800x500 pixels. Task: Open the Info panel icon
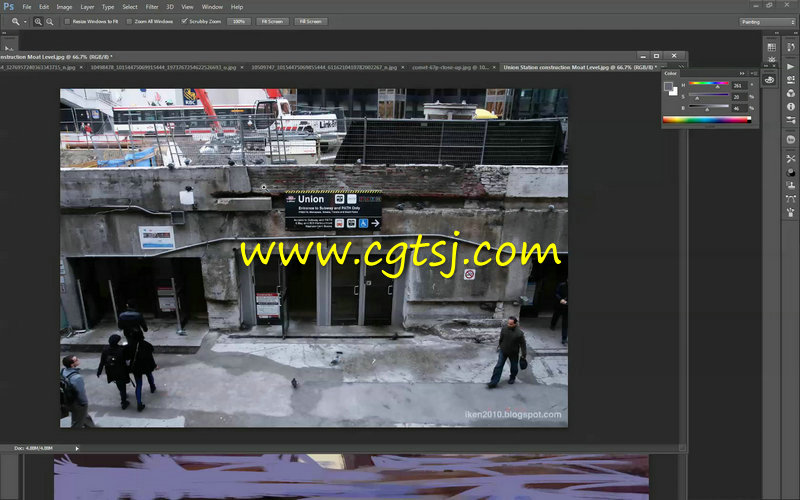[x=791, y=107]
